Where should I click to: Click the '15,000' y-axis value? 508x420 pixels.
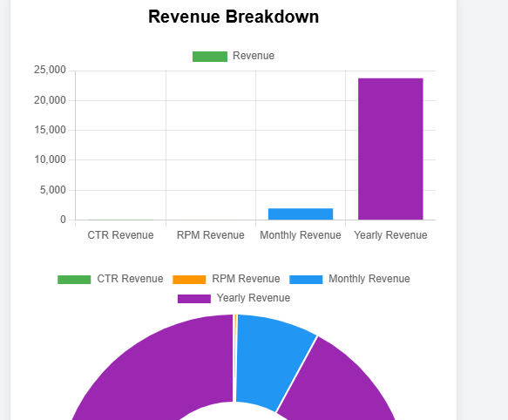[50, 130]
